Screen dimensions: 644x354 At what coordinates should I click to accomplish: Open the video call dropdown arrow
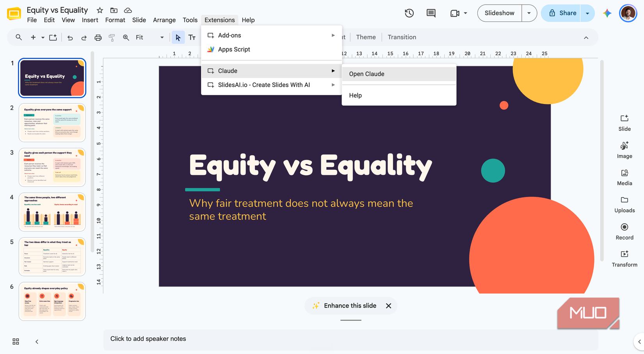[465, 13]
